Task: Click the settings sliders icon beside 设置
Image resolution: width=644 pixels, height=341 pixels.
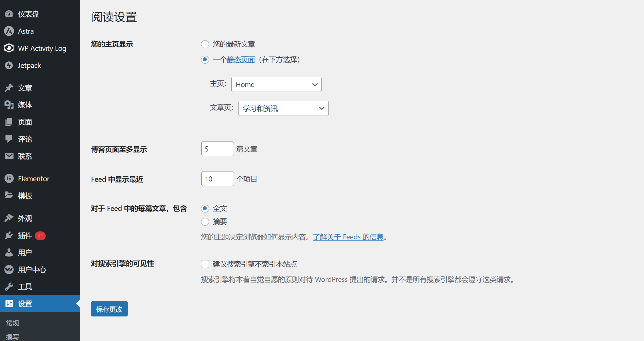Action: click(x=9, y=304)
